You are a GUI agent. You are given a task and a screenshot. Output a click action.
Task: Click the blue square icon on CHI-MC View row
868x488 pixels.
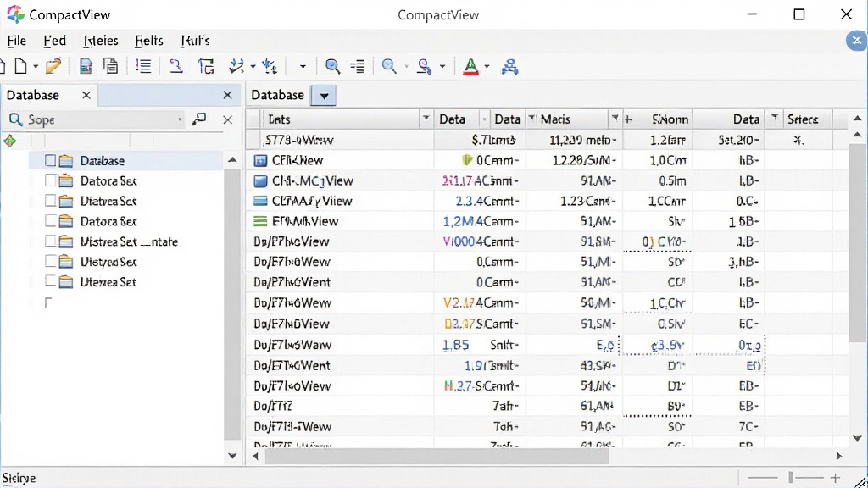click(x=260, y=181)
